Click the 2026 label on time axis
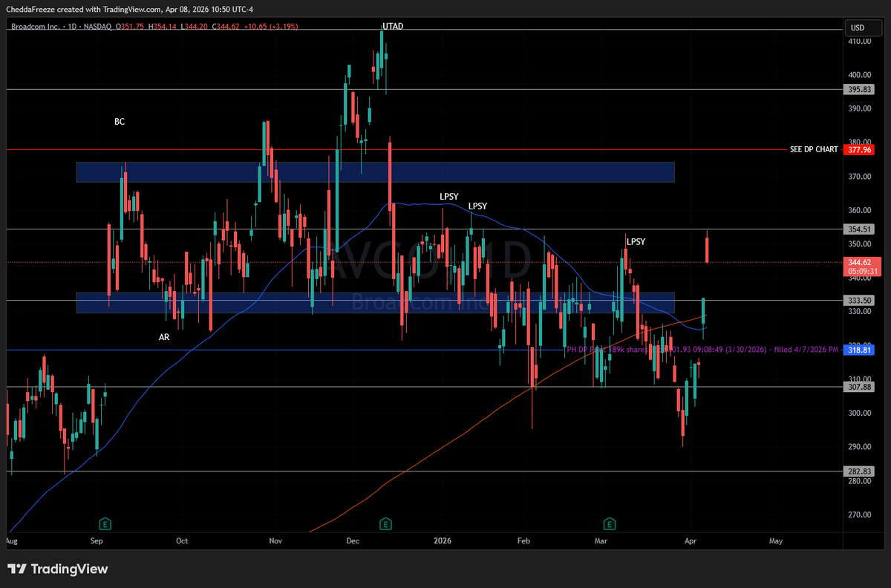 pyautogui.click(x=443, y=542)
